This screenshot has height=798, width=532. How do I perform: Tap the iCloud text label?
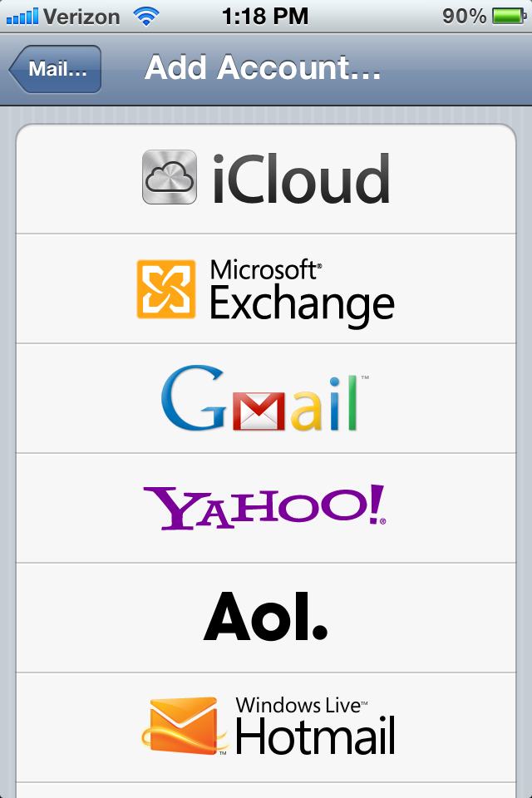click(x=301, y=179)
